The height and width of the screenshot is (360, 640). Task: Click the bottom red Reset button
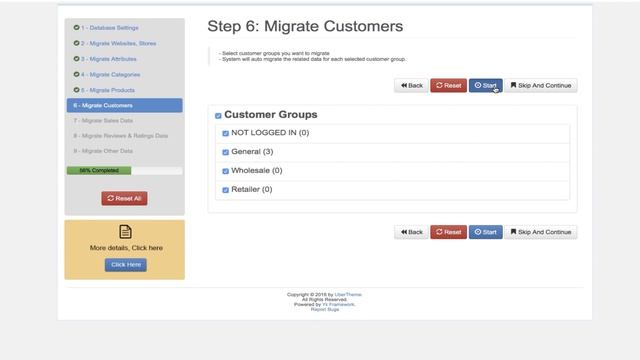[x=449, y=232]
